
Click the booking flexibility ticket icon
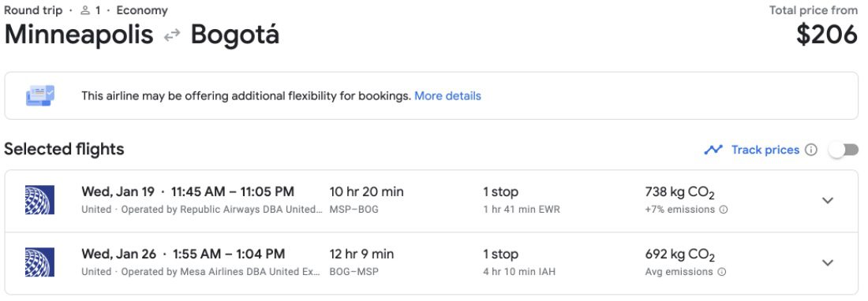pyautogui.click(x=40, y=95)
